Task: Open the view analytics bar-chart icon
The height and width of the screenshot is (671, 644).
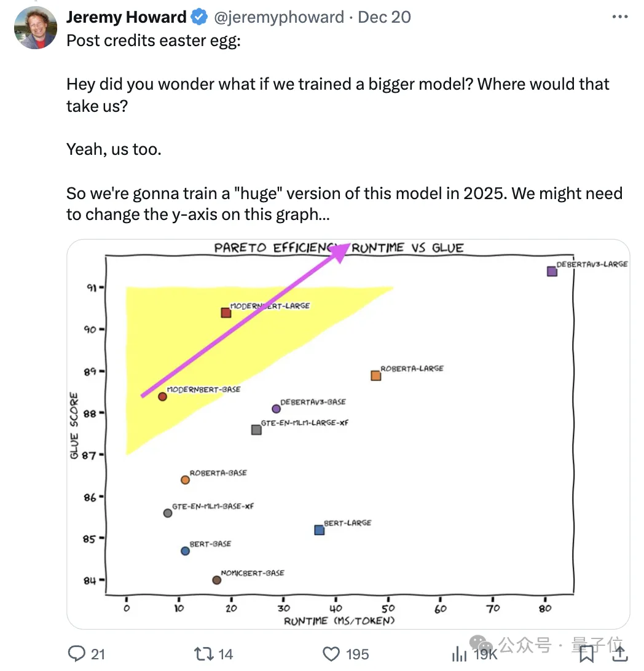Action: click(x=459, y=653)
